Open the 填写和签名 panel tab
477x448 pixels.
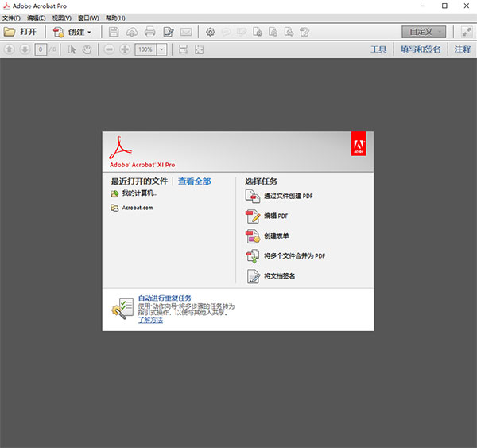click(x=421, y=49)
